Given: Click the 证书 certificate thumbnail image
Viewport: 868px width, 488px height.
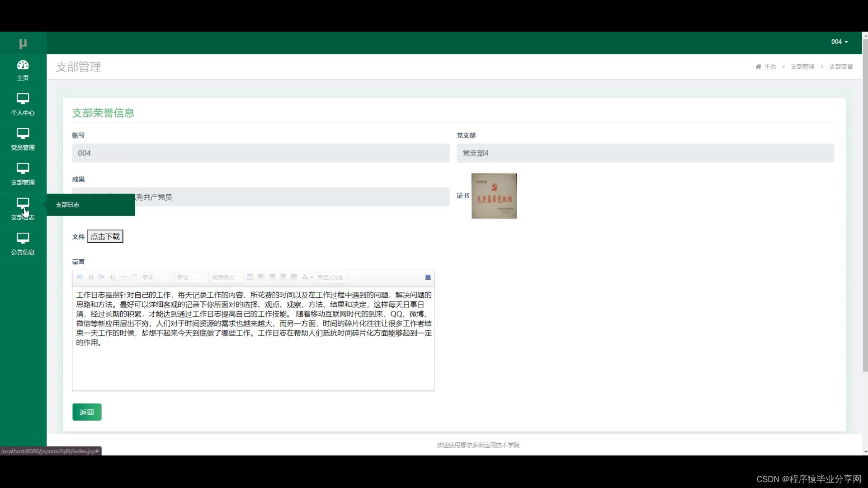Looking at the screenshot, I should pyautogui.click(x=494, y=196).
